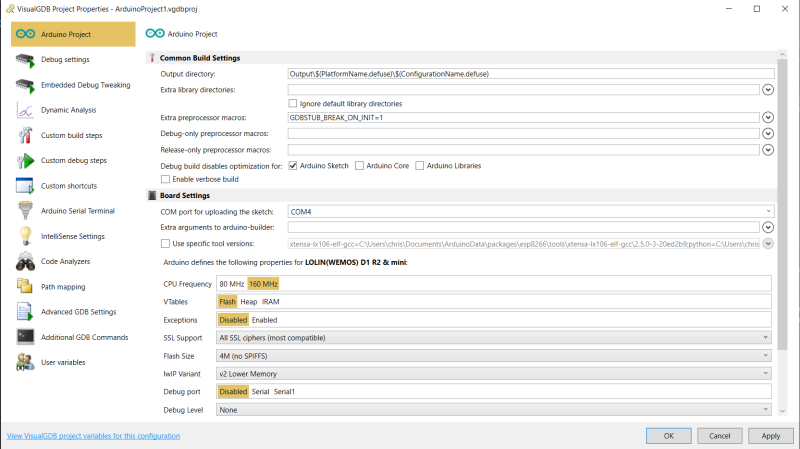Open Flash Size dropdown
The height and width of the screenshot is (449, 800).
click(494, 356)
